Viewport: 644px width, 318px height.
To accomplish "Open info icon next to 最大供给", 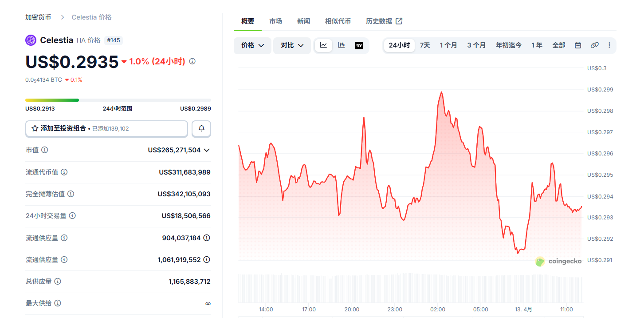I will [x=58, y=303].
